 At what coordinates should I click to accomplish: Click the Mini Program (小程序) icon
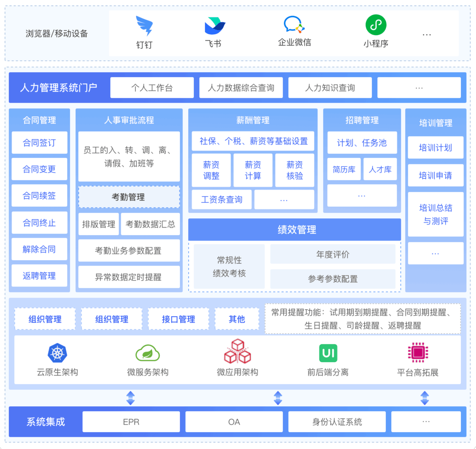point(376,25)
